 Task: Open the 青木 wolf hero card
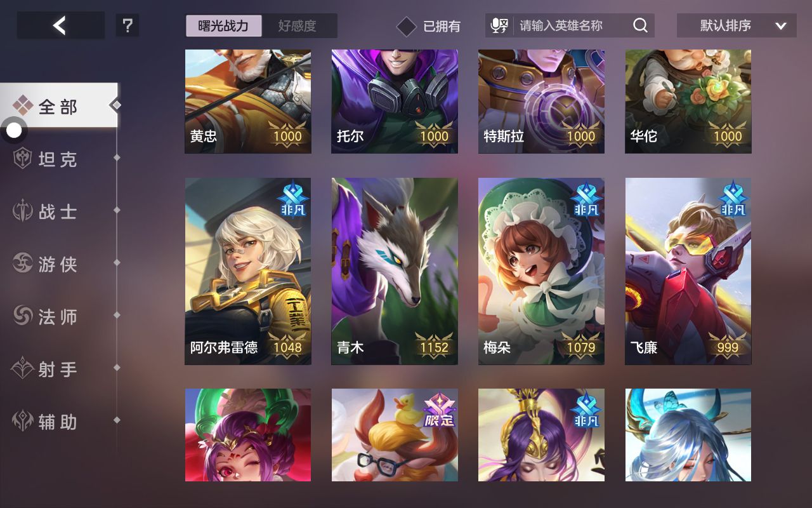point(395,271)
